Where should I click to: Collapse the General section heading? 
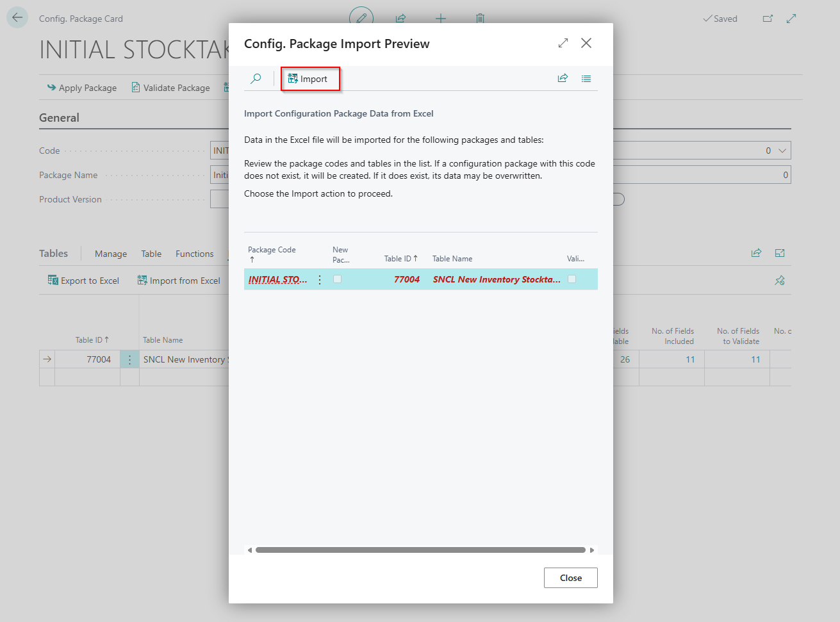point(59,118)
